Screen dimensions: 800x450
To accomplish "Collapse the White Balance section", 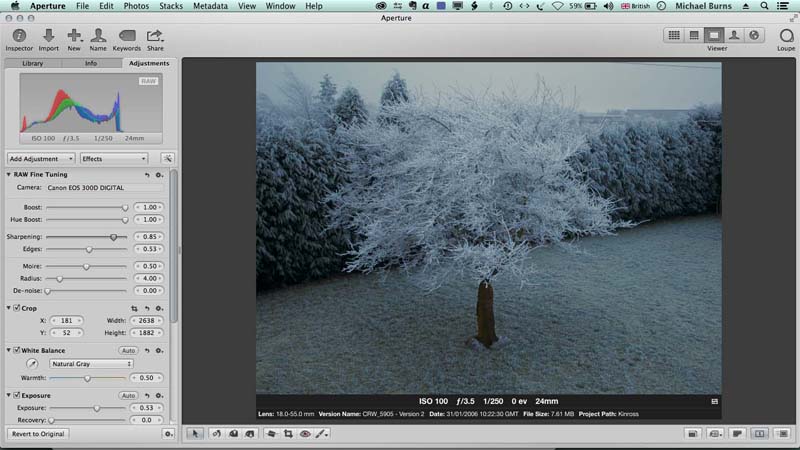I will click(x=9, y=350).
